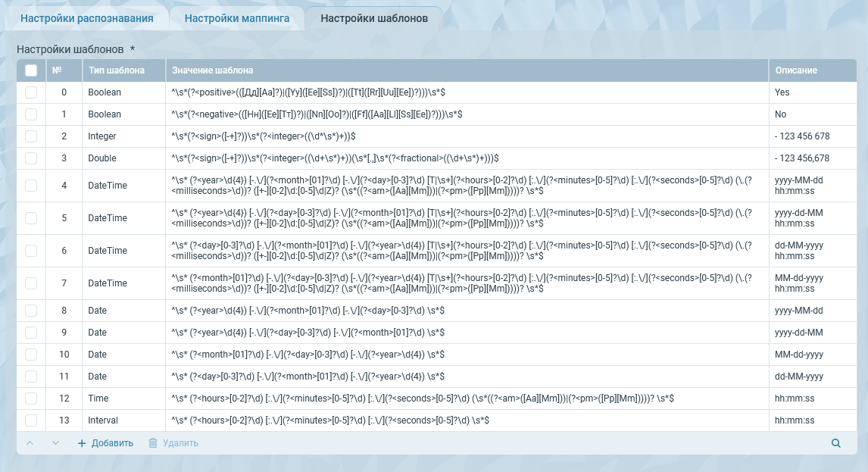Click description cell 'dd-MM-yyyy' of row 11

[x=799, y=377]
